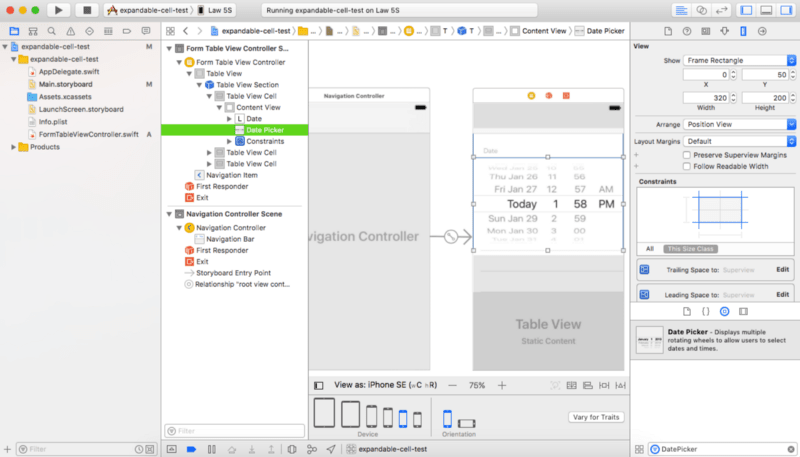This screenshot has height=457, width=800.
Task: Edit the Trailing Space constraint
Action: pyautogui.click(x=783, y=270)
